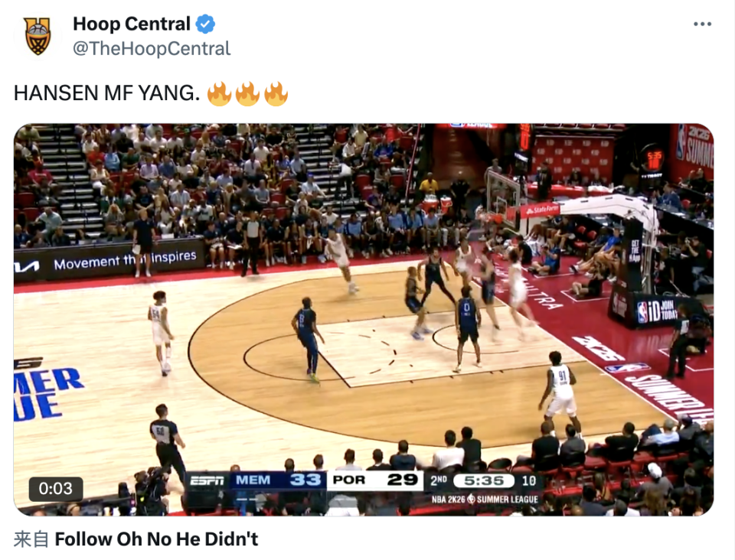
Task: Click the 2ND quarter indicator
Action: coord(439,480)
